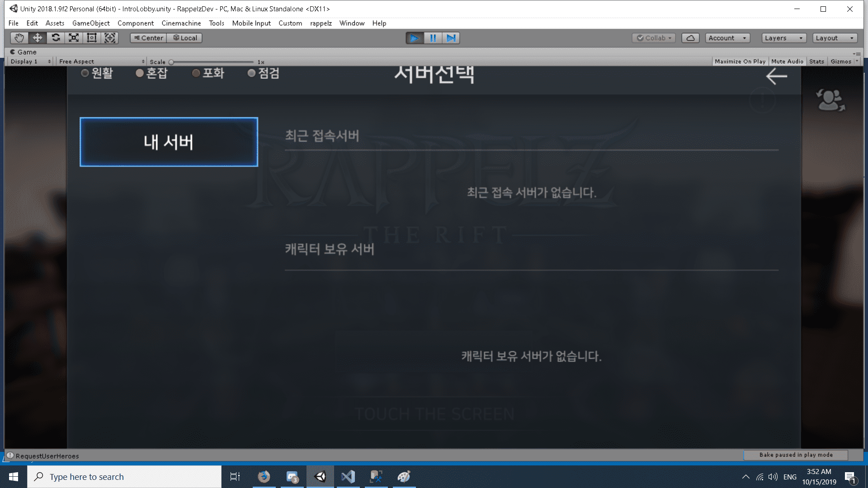The height and width of the screenshot is (488, 868).
Task: Select 포화 radio button option
Action: [197, 73]
